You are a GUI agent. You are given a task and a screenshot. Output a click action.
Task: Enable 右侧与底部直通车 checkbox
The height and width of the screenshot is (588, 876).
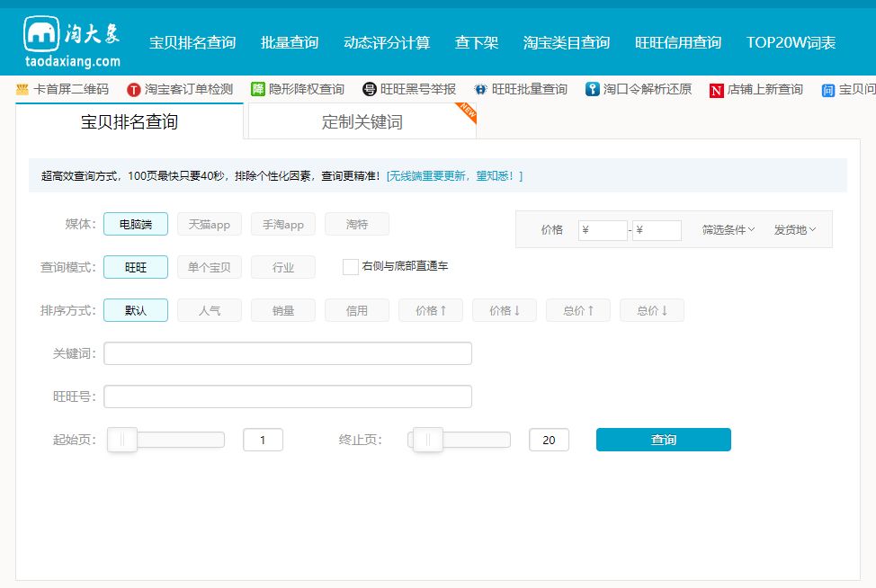[x=350, y=267]
